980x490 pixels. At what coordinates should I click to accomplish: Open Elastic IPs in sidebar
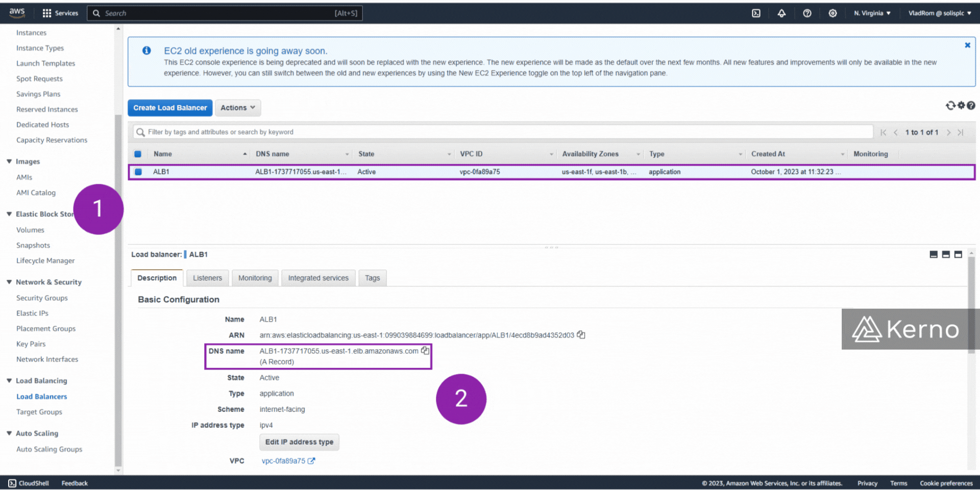click(x=32, y=313)
